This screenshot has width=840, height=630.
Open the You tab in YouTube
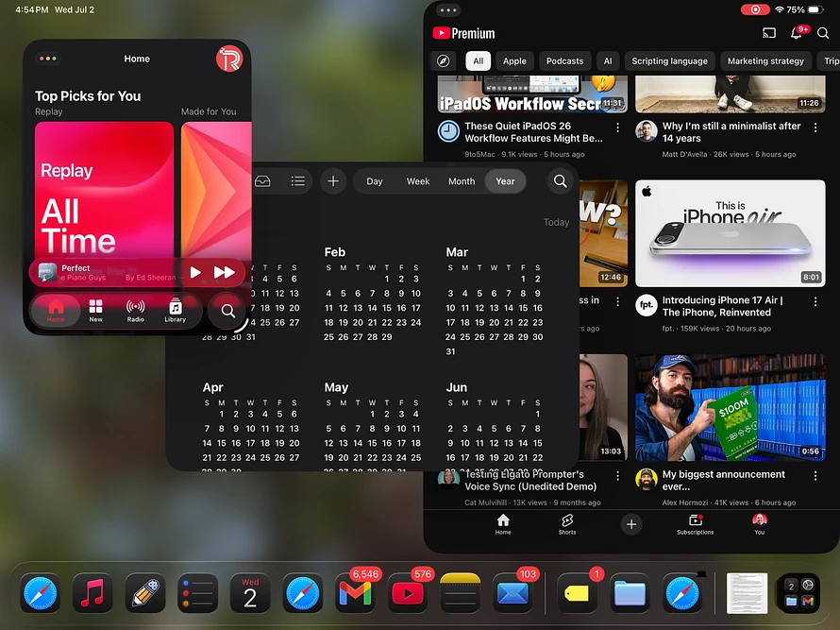point(759,524)
